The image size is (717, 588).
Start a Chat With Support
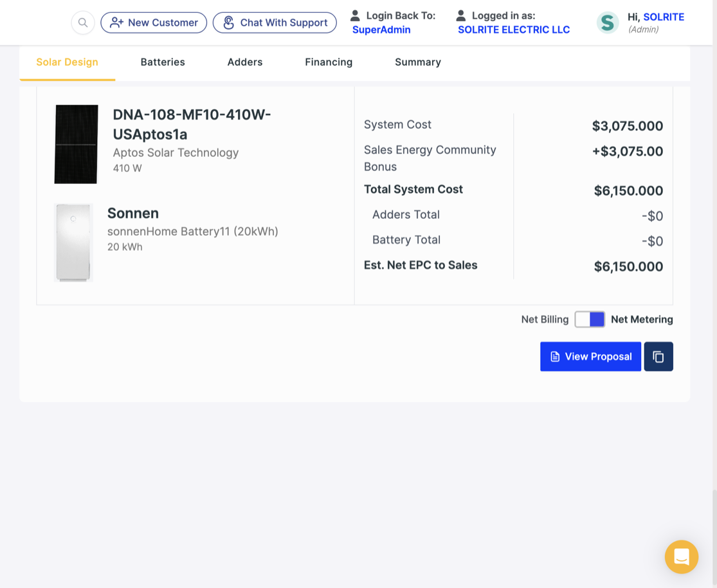coord(275,23)
